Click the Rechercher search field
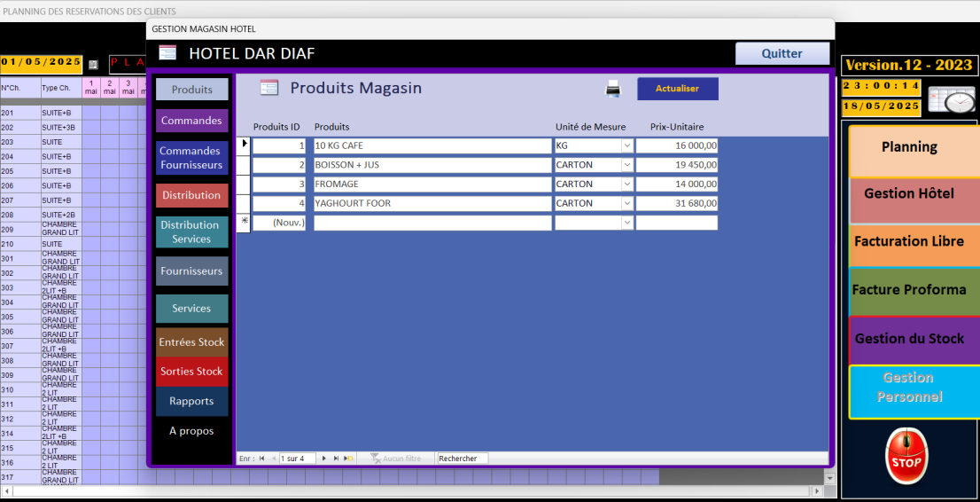Screen dimensions: 980x502 [462, 459]
